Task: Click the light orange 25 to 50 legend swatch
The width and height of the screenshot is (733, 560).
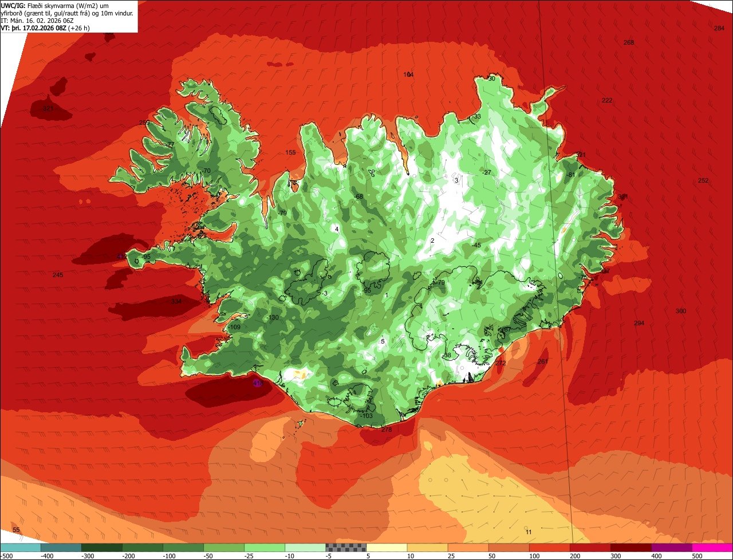Action: pyautogui.click(x=468, y=547)
